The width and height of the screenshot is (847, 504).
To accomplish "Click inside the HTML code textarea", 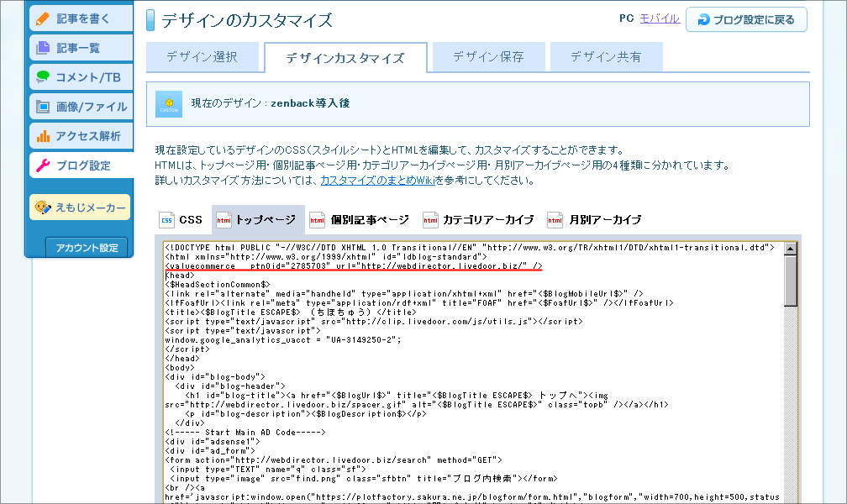I will (x=474, y=373).
